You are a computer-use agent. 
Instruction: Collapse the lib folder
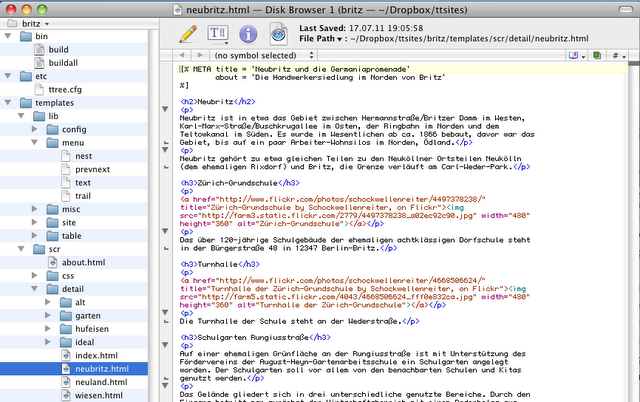(21, 116)
